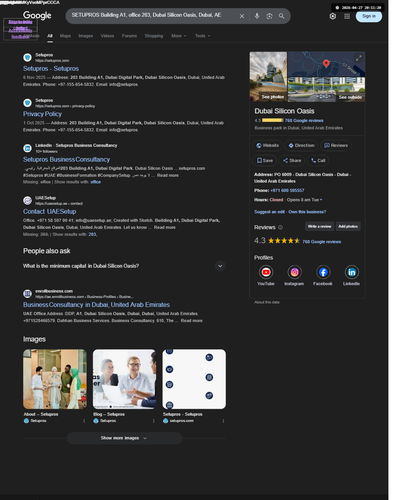Expand the map with the fullscreen icon

[x=358, y=58]
